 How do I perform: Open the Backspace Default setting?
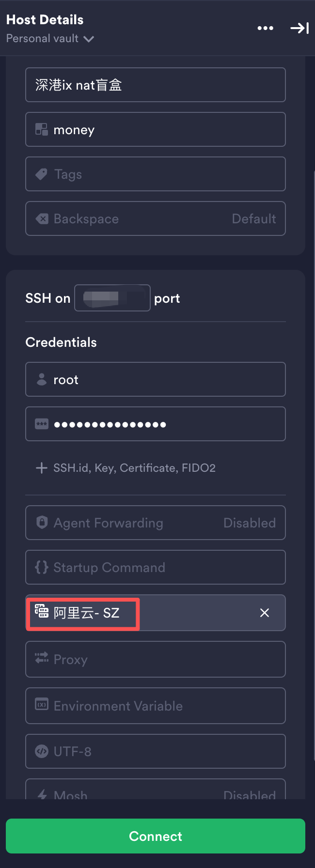click(155, 219)
